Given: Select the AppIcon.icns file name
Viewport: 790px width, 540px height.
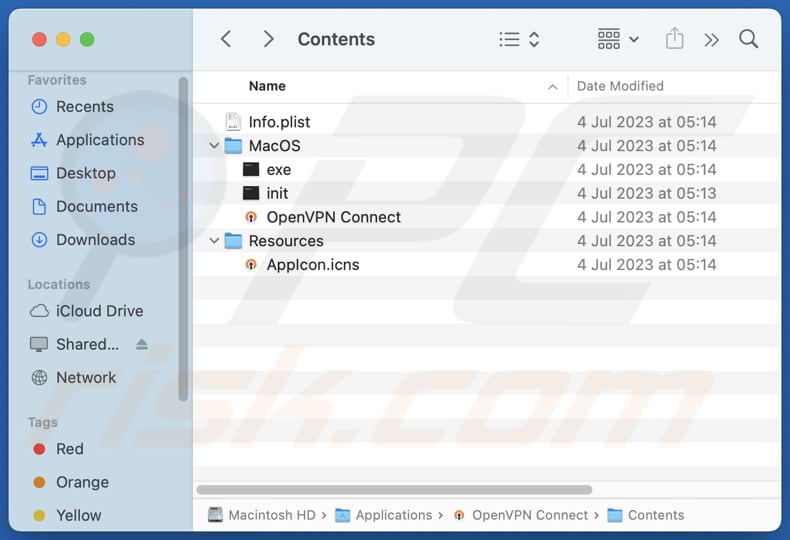Looking at the screenshot, I should [313, 265].
